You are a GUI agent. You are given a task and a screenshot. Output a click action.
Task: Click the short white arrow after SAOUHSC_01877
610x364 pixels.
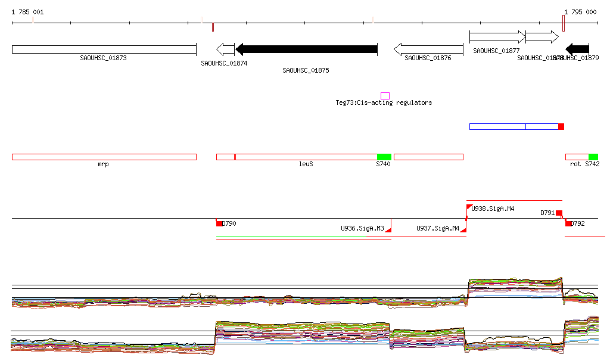[542, 37]
